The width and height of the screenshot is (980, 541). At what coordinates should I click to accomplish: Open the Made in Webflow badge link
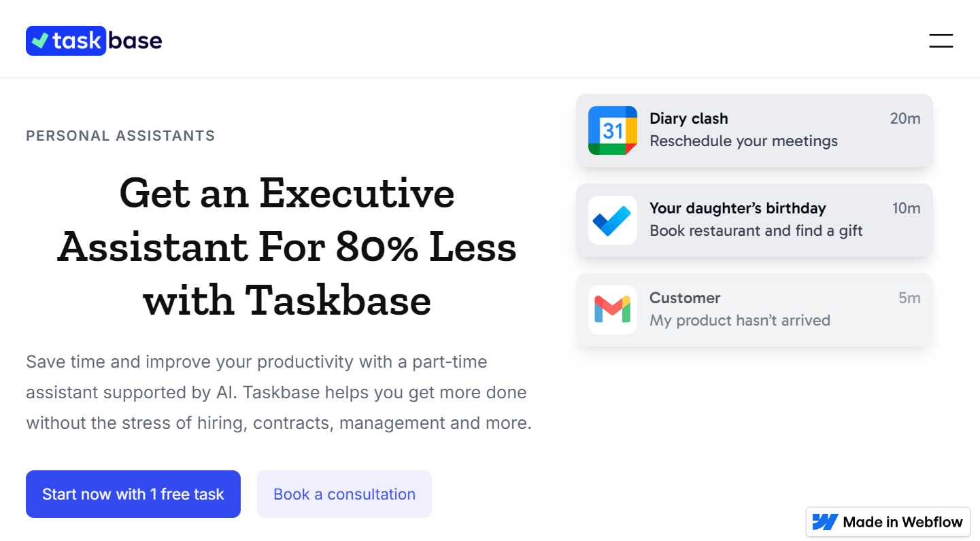coord(888,522)
